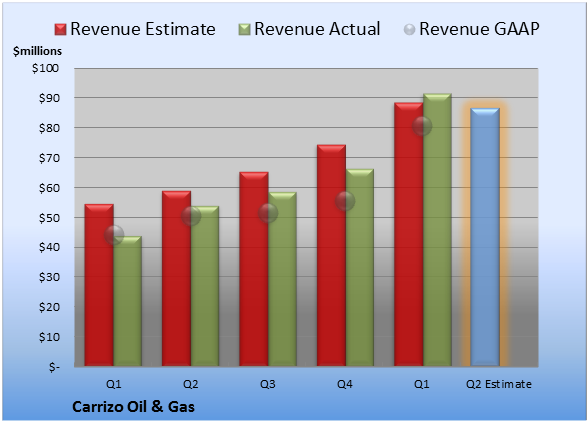Image resolution: width=588 pixels, height=422 pixels.
Task: Select the green actual bar above Q3
Action: click(x=282, y=279)
